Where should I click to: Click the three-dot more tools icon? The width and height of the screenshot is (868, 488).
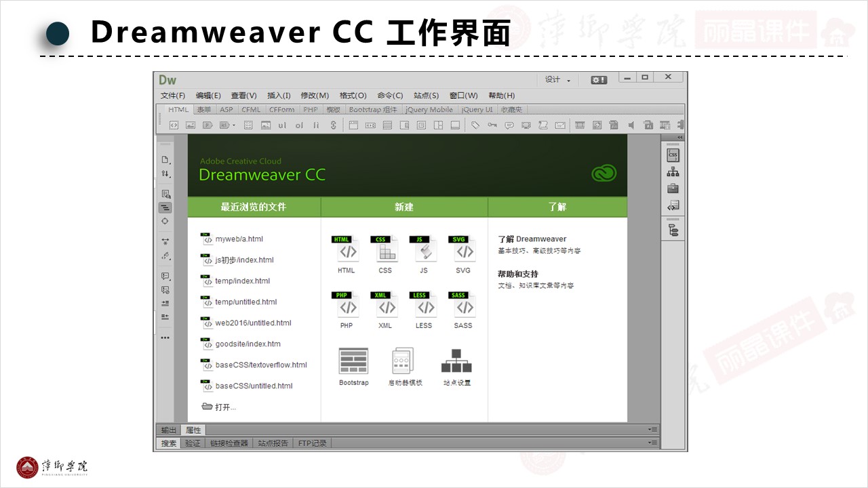[165, 338]
